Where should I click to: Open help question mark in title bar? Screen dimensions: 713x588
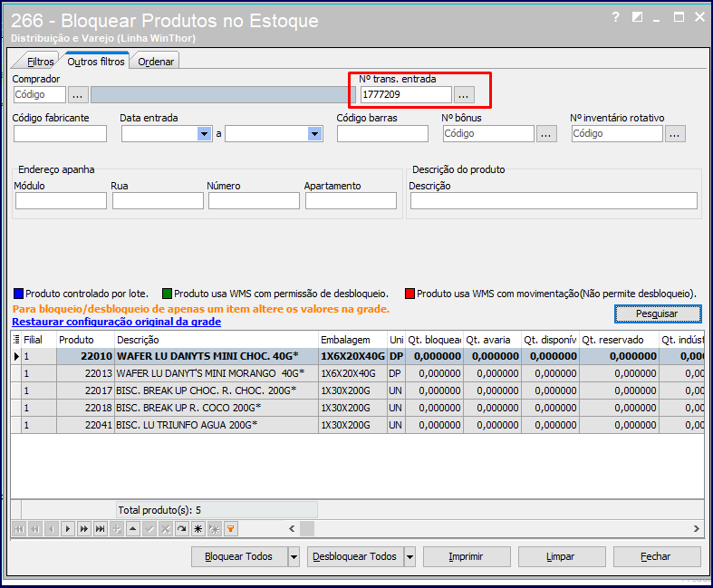pyautogui.click(x=616, y=17)
